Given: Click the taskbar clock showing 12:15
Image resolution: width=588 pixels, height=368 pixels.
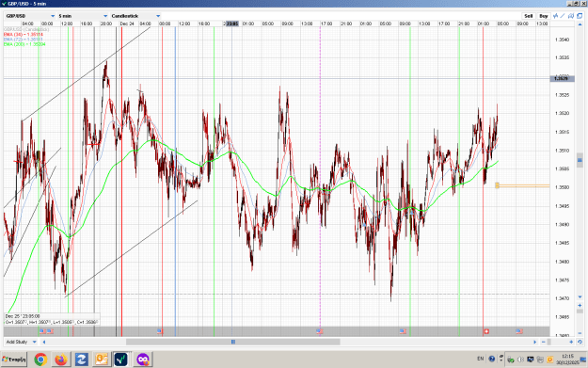Looking at the screenshot, I should (x=567, y=360).
